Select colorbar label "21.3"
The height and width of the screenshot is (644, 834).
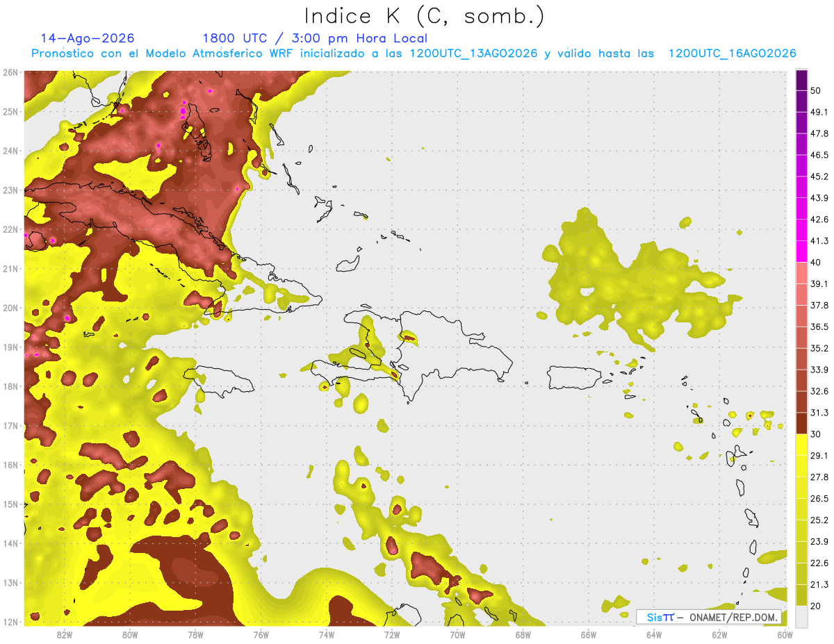point(819,585)
